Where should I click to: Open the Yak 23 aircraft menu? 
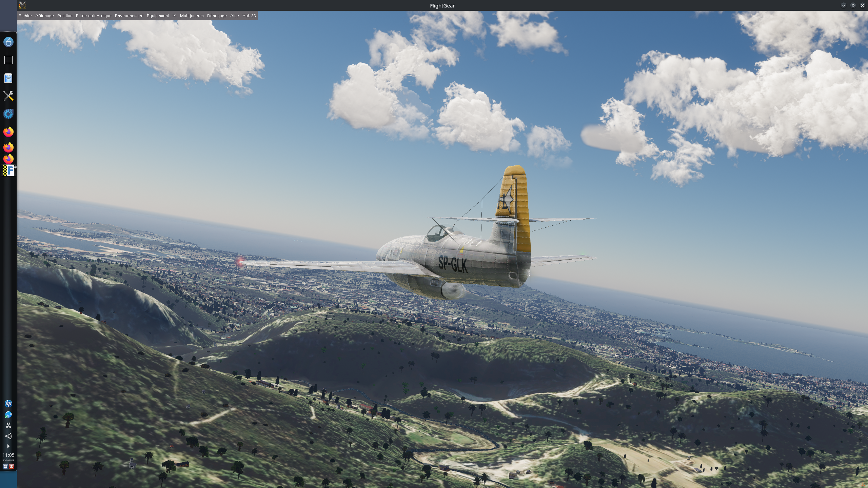[x=249, y=16]
